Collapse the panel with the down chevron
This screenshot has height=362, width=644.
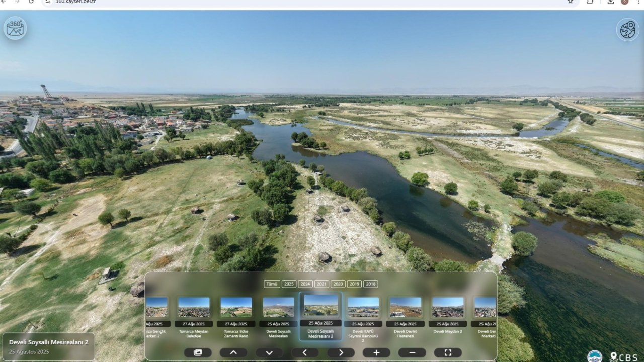269,352
